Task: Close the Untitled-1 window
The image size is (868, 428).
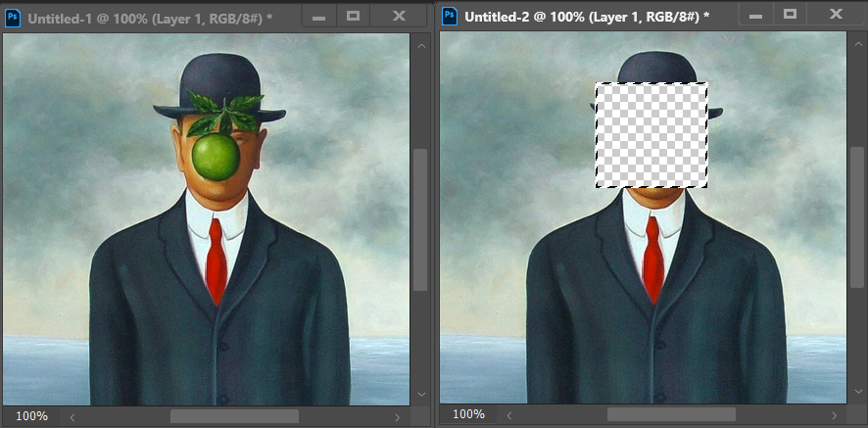Action: click(x=399, y=16)
